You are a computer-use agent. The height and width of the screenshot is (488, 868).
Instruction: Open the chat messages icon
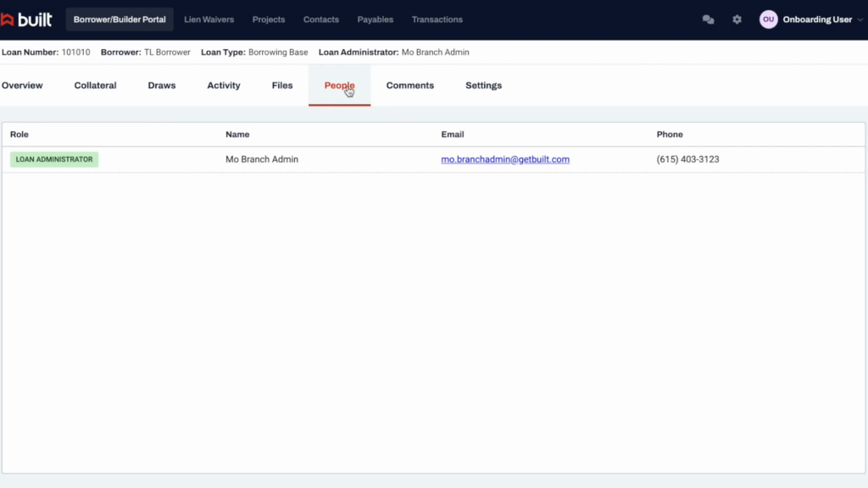(708, 19)
